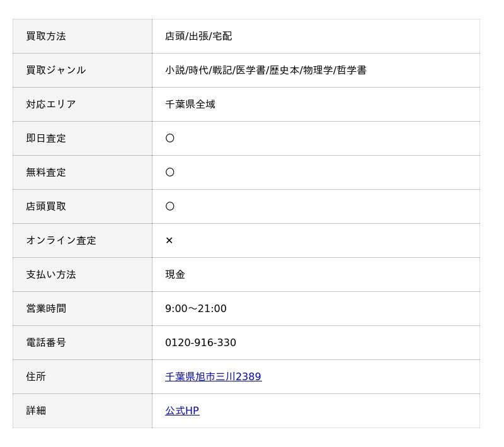
Task: Click the cross mark beside オンライン査定
Action: click(169, 240)
